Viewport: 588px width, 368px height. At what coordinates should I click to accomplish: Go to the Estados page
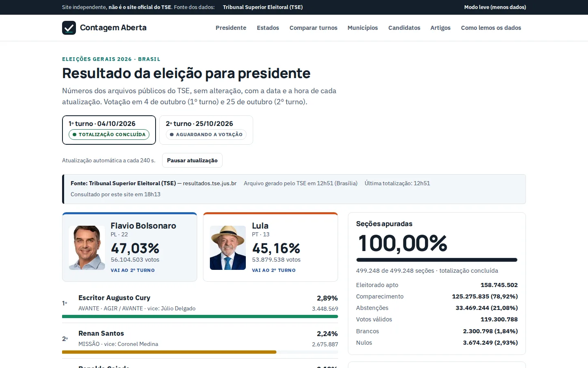tap(268, 28)
